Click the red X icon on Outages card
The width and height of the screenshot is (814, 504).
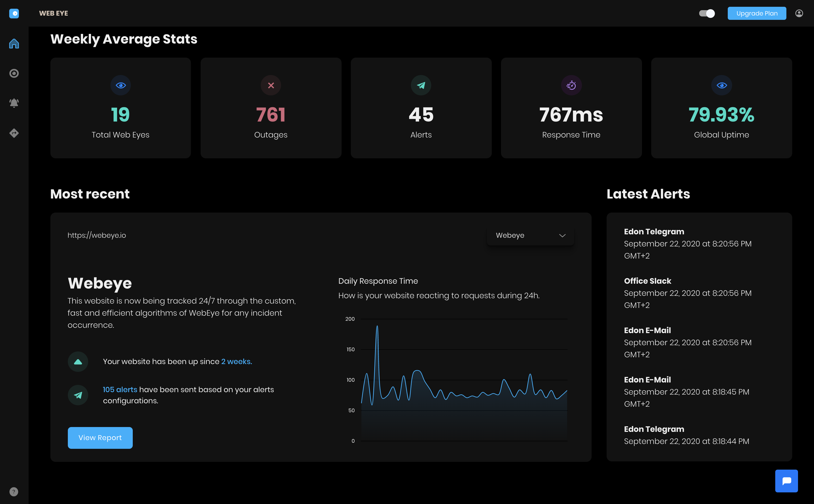pyautogui.click(x=271, y=85)
